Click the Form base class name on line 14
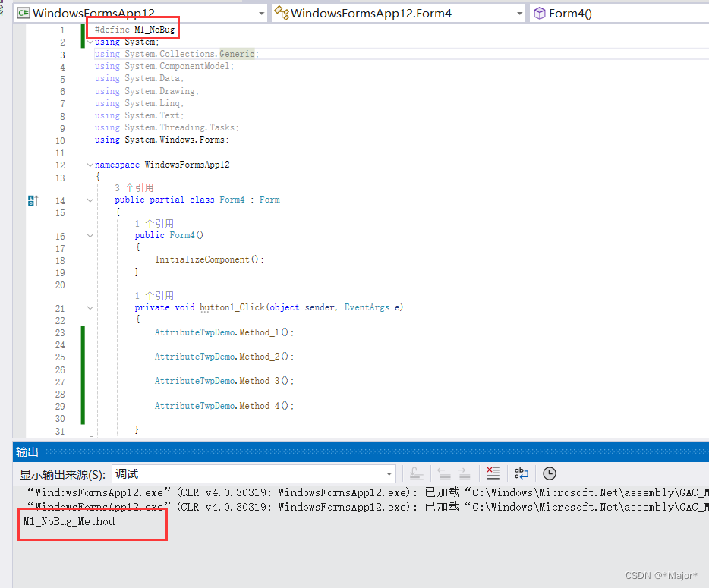Image resolution: width=709 pixels, height=588 pixels. [x=269, y=200]
